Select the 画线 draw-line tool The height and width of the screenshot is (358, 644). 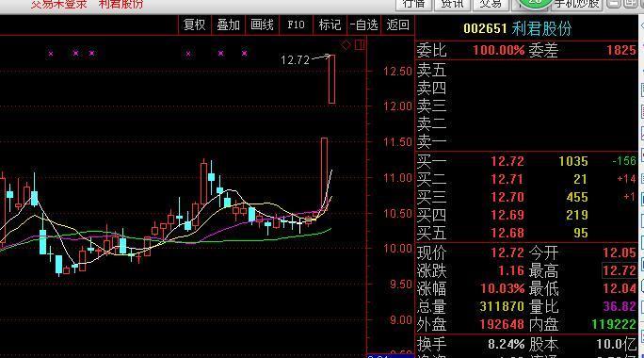click(262, 24)
